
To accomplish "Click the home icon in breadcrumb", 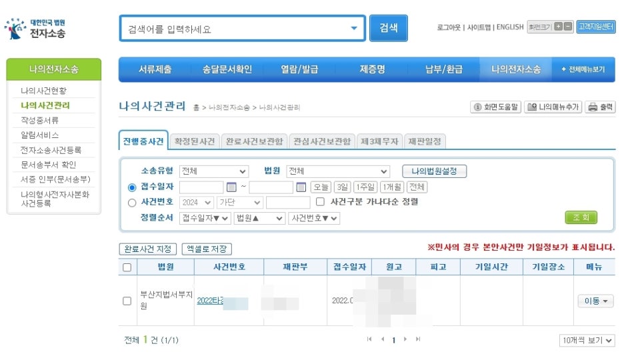I will pos(196,107).
